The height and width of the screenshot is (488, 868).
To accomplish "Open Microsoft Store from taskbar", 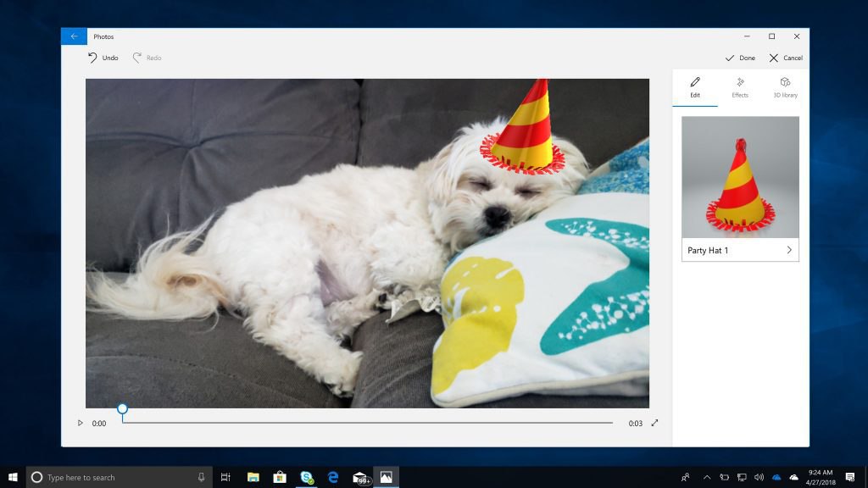I will [280, 477].
